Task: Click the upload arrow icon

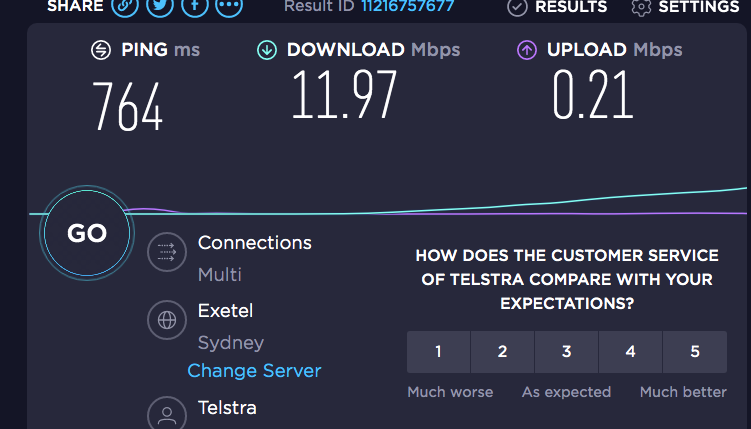Action: pos(527,50)
